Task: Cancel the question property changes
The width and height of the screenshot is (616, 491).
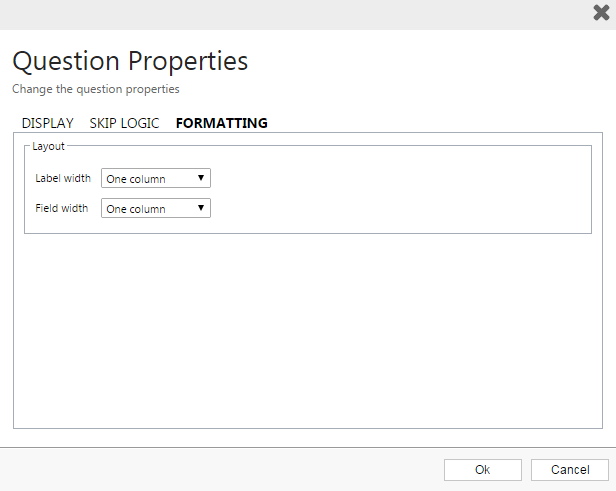Action: [x=569, y=470]
